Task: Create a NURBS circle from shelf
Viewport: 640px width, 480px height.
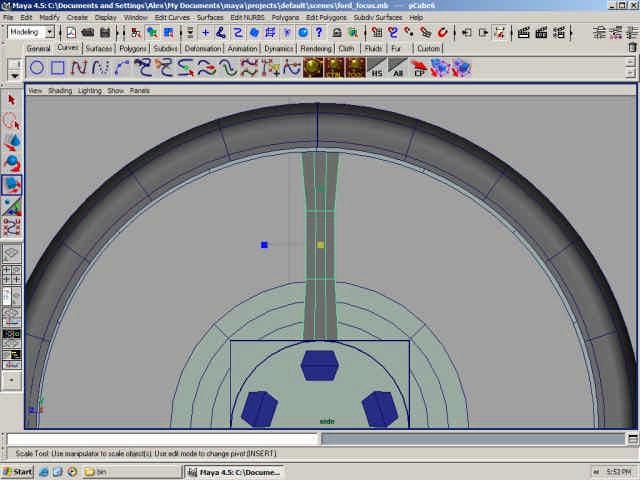Action: pos(37,68)
